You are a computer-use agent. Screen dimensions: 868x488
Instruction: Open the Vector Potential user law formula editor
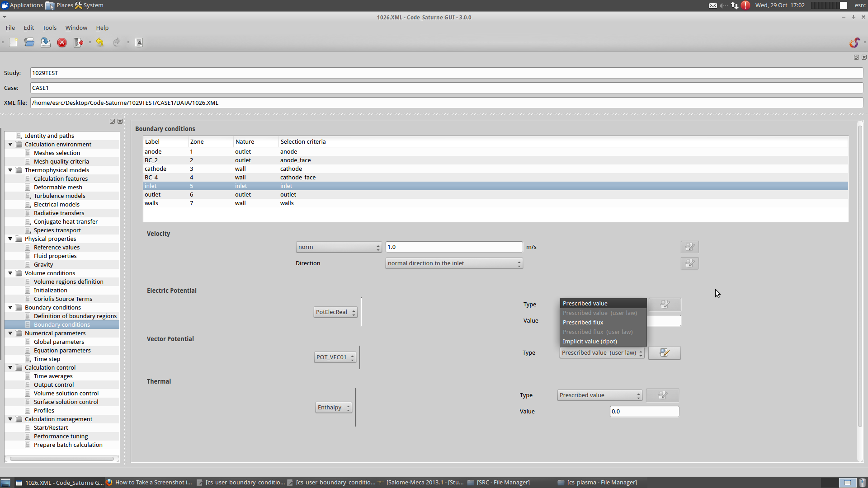coord(664,353)
